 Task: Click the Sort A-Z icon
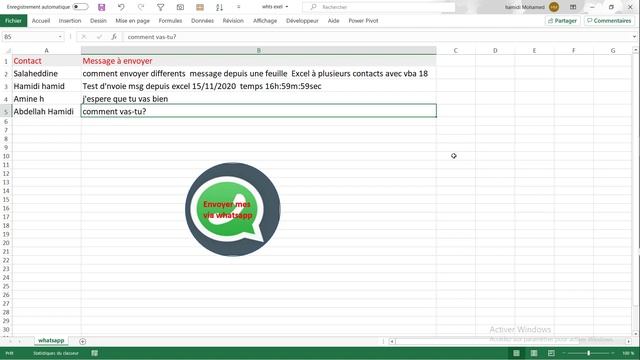[x=219, y=7]
